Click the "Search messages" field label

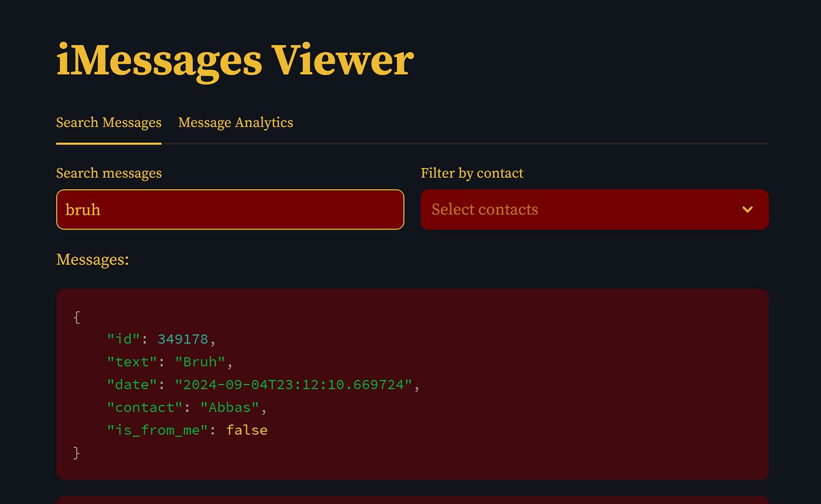[x=109, y=173]
